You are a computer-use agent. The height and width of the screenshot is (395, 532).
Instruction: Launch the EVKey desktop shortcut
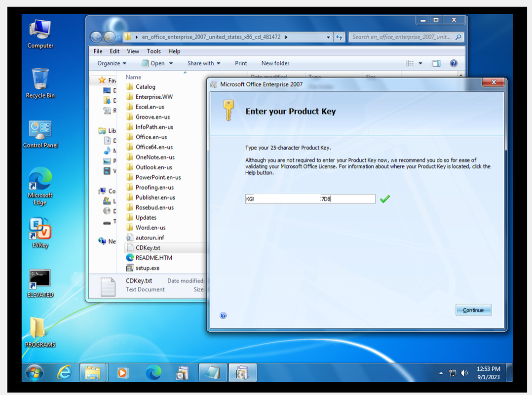40,233
